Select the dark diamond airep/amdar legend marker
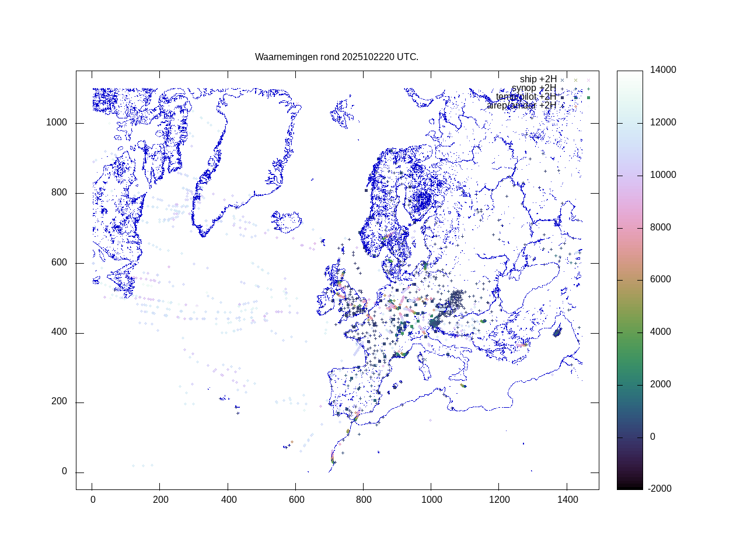Image resolution: width=747 pixels, height=560 pixels. tap(563, 106)
